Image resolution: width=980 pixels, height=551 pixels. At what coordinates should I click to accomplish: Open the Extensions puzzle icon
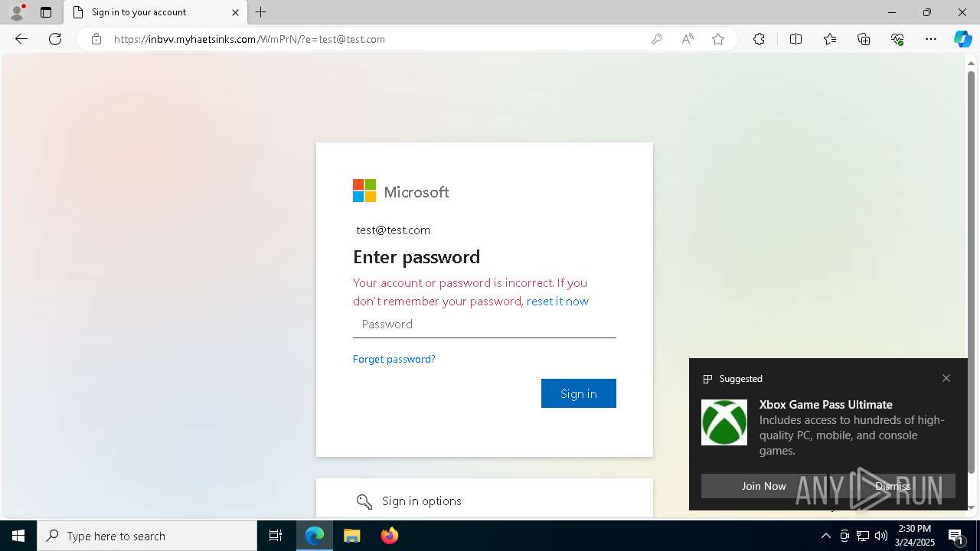pos(759,39)
